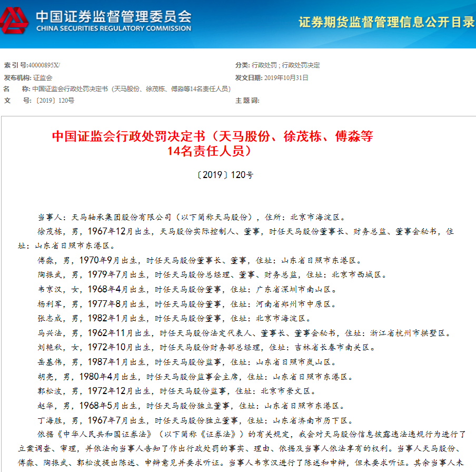
Task: Click the red CSRC logo emblem
Action: (14, 21)
